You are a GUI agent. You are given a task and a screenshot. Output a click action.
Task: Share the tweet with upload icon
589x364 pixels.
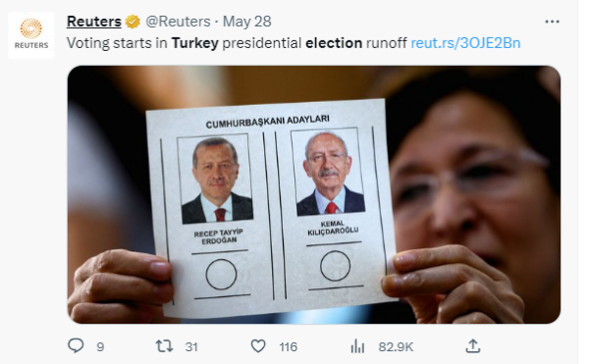click(473, 346)
